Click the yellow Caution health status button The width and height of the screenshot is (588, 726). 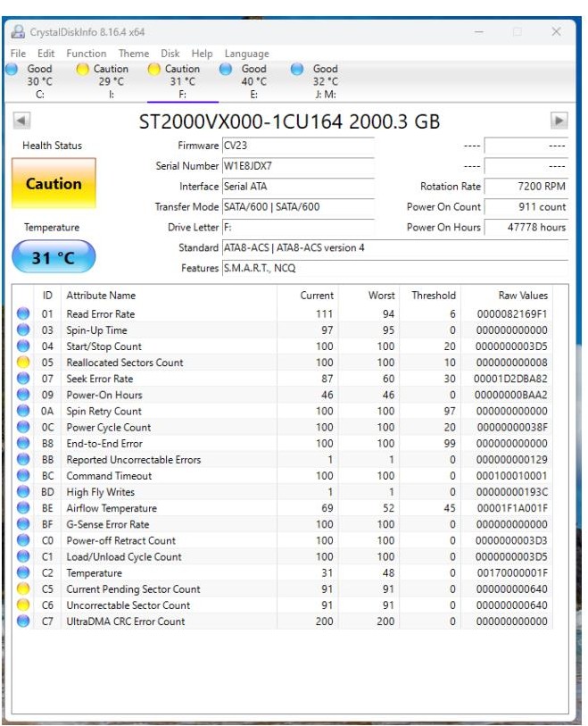[54, 184]
